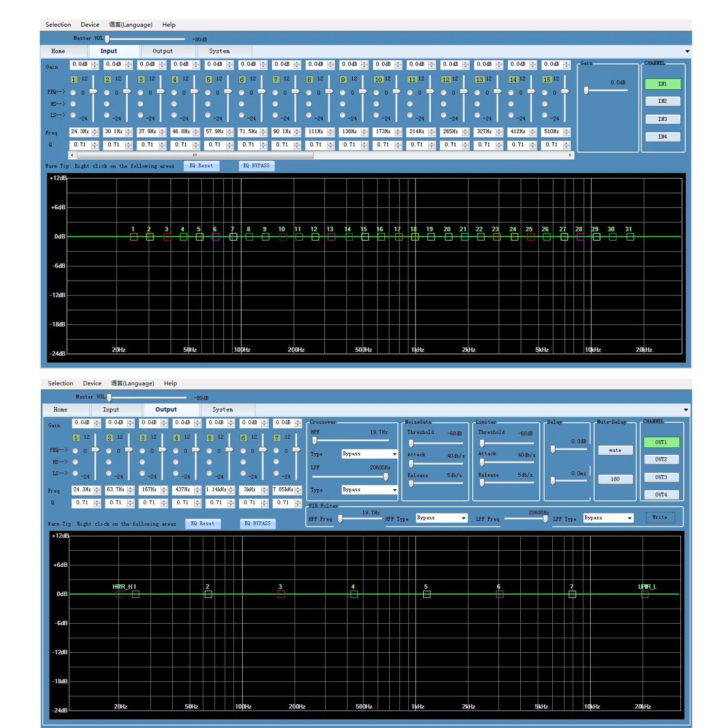Open Help menu in lower window

coord(170,383)
